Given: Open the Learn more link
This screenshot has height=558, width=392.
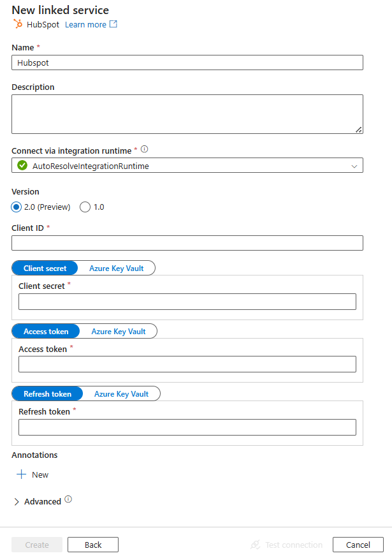Looking at the screenshot, I should pyautogui.click(x=85, y=25).
